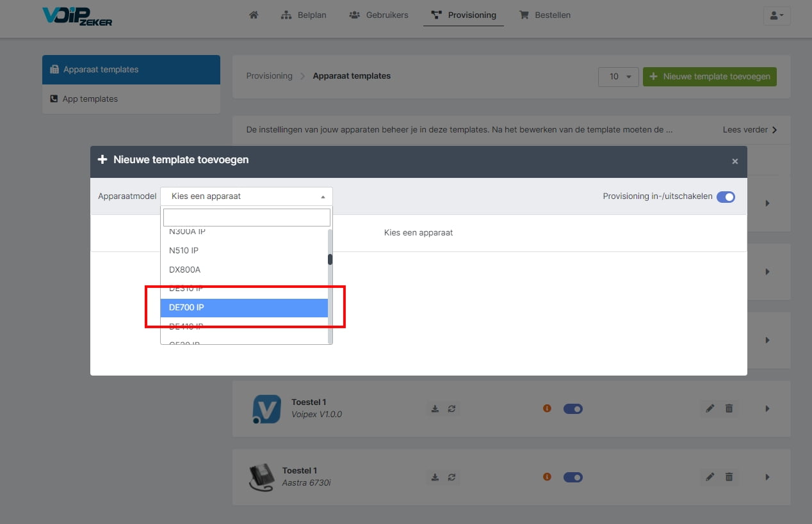Open the Belplan menu item
Screen dimensions: 812x524
click(304, 15)
